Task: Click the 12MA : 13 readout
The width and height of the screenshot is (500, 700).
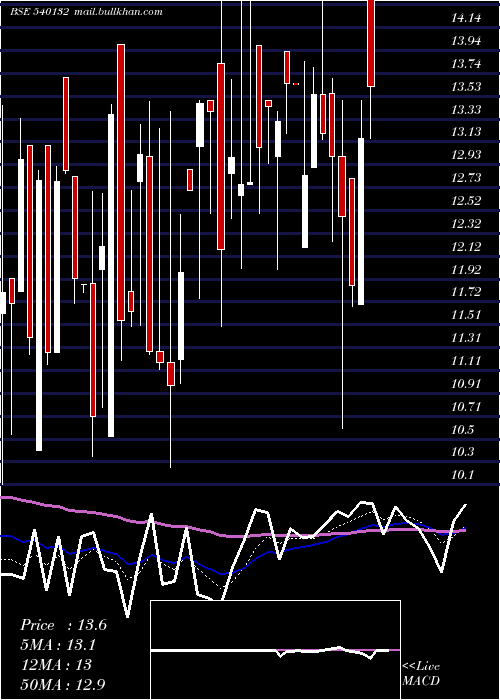Action: [56, 665]
